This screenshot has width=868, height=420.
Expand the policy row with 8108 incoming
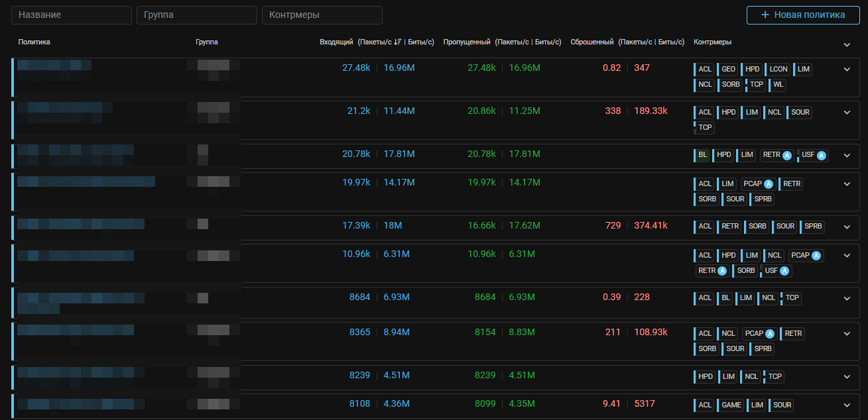pyautogui.click(x=847, y=405)
